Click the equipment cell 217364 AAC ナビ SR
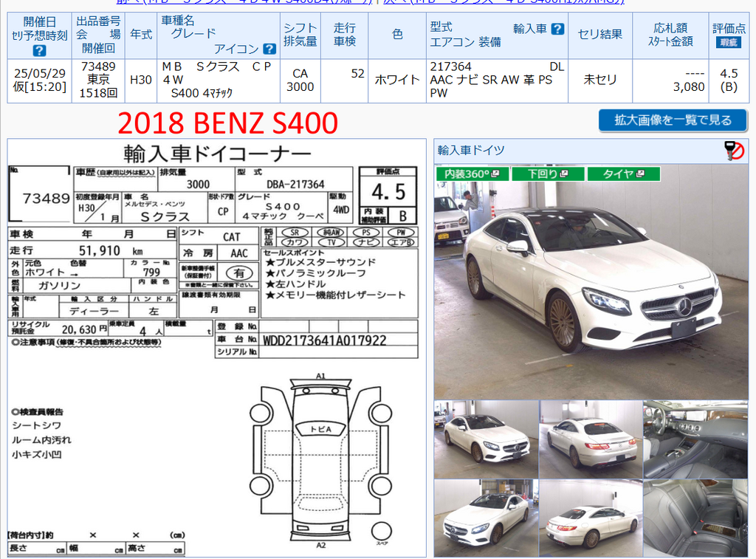Viewport: 756px width, 559px height. pos(497,80)
